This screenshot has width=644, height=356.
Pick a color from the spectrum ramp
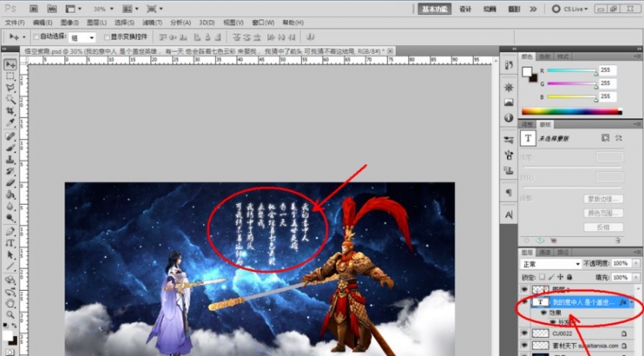click(x=571, y=112)
